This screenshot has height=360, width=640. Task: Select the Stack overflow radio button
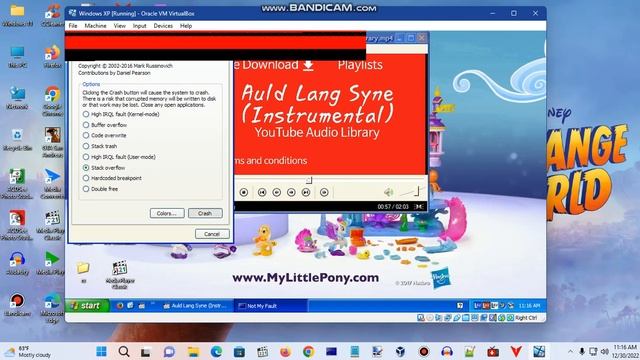click(x=104, y=168)
